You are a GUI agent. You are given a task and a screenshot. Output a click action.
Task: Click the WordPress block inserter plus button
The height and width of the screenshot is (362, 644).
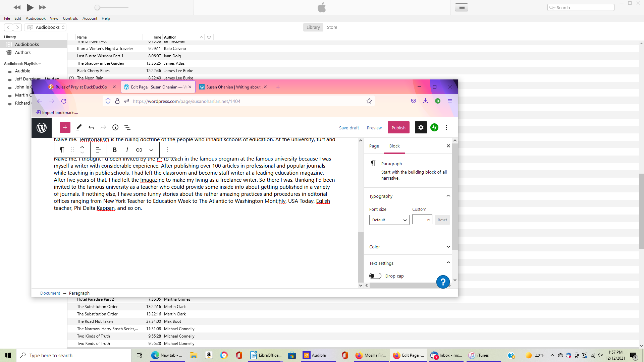click(65, 127)
